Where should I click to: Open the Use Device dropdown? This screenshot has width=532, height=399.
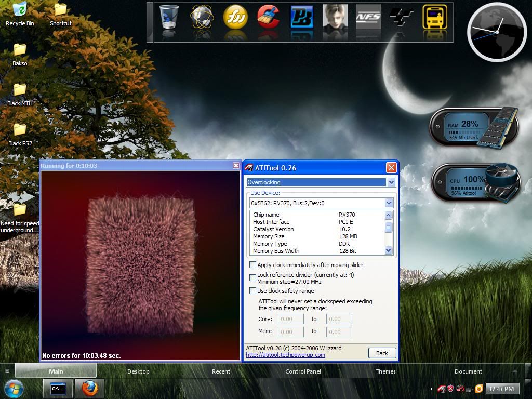tap(389, 203)
